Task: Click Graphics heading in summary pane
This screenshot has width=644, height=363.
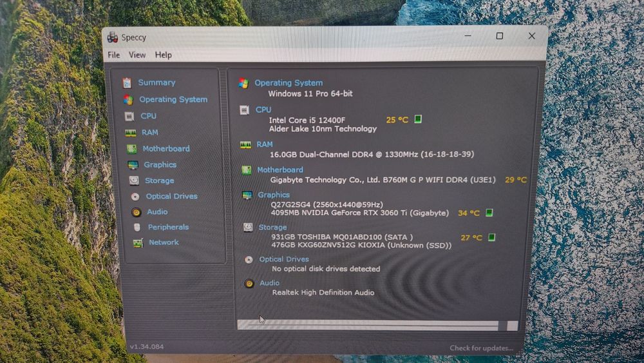Action: [x=274, y=195]
